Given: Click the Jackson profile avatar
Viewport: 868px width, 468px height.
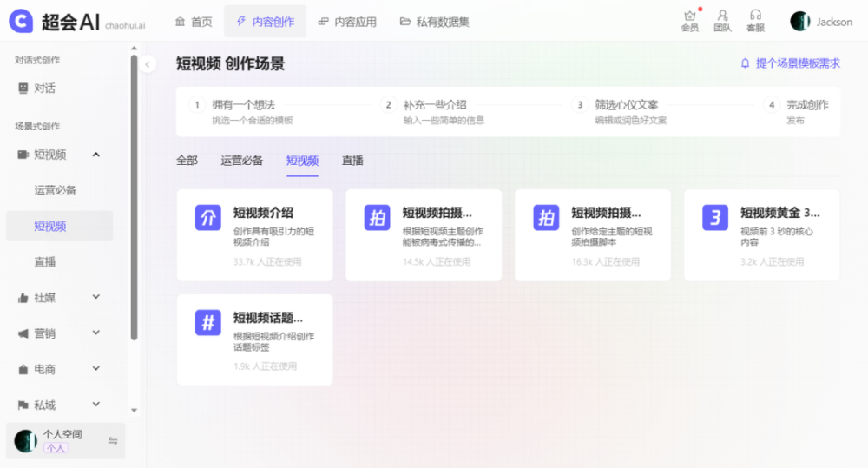Looking at the screenshot, I should (800, 21).
